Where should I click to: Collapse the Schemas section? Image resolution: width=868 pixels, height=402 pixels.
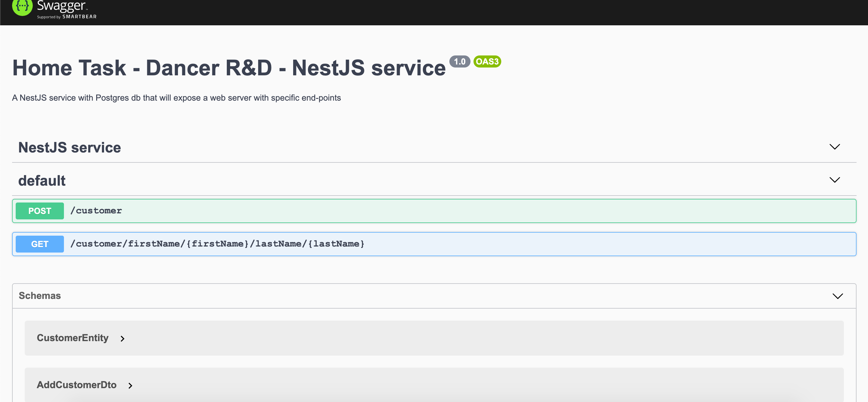click(x=838, y=296)
